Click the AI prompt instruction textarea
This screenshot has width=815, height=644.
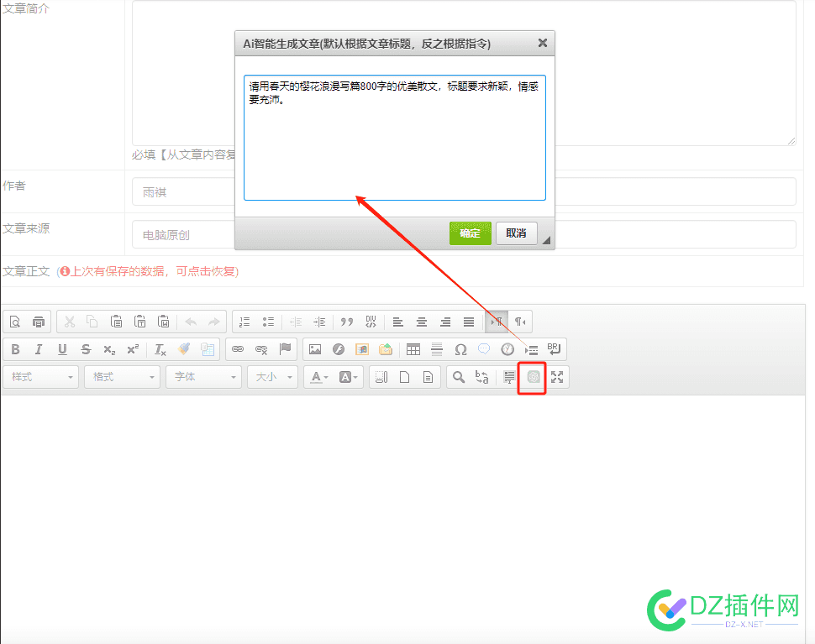pyautogui.click(x=395, y=138)
